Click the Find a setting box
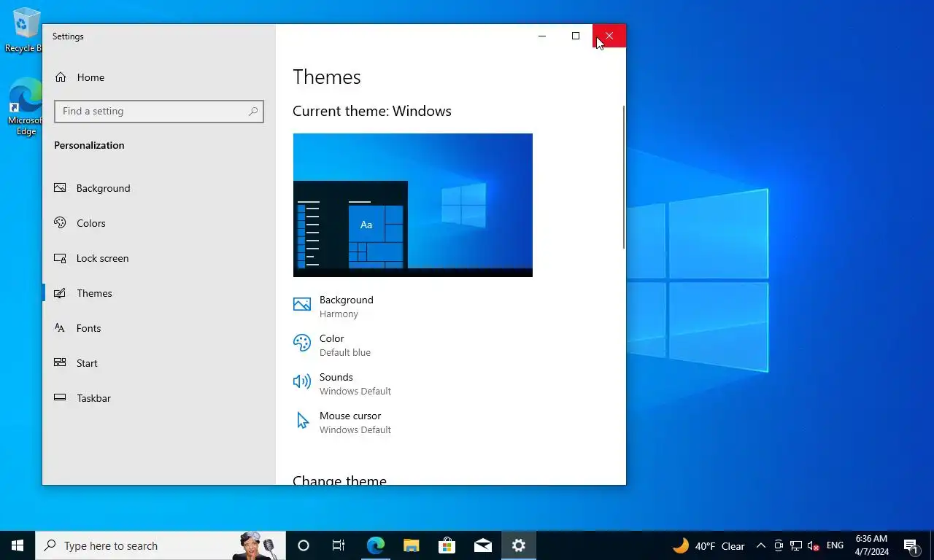This screenshot has height=560, width=934. [x=158, y=111]
